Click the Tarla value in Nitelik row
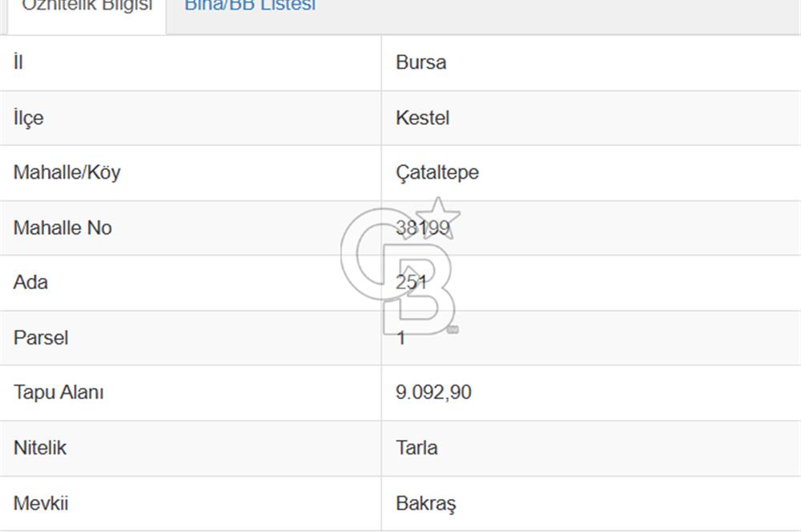The height and width of the screenshot is (532, 801). (417, 448)
